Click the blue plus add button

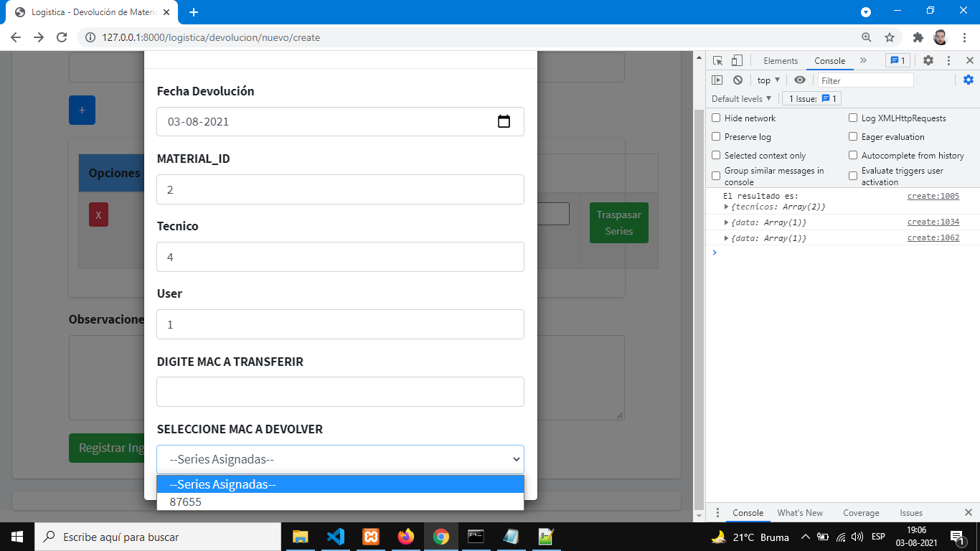[x=82, y=110]
